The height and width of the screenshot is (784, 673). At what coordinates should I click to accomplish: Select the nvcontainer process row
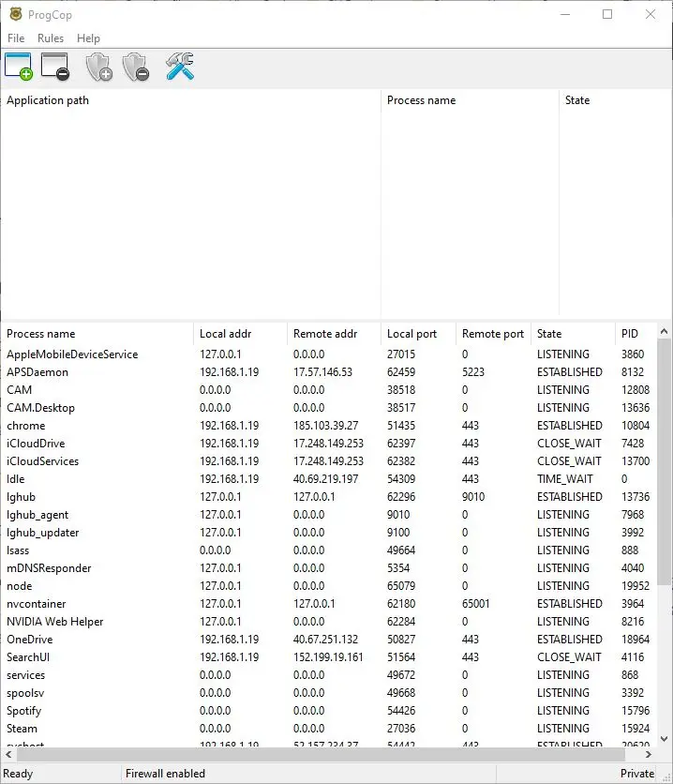(x=328, y=604)
